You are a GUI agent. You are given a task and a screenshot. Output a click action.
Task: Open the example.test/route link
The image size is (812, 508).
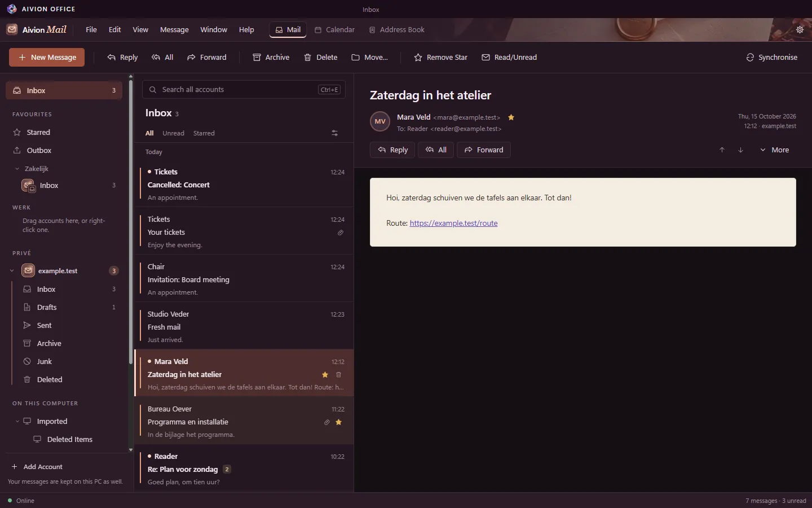453,223
